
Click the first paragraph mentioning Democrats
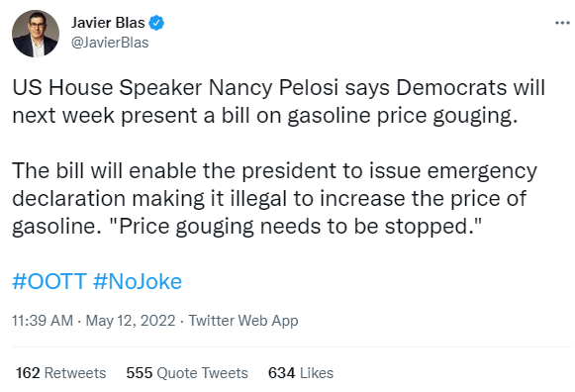tap(279, 102)
